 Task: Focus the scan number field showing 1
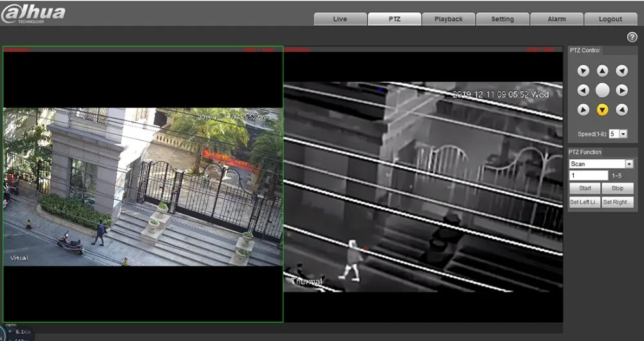click(589, 175)
